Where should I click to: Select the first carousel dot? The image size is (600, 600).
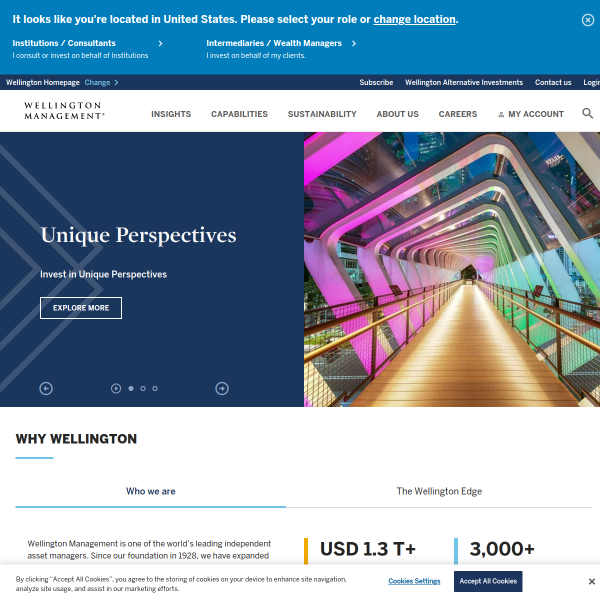click(131, 388)
